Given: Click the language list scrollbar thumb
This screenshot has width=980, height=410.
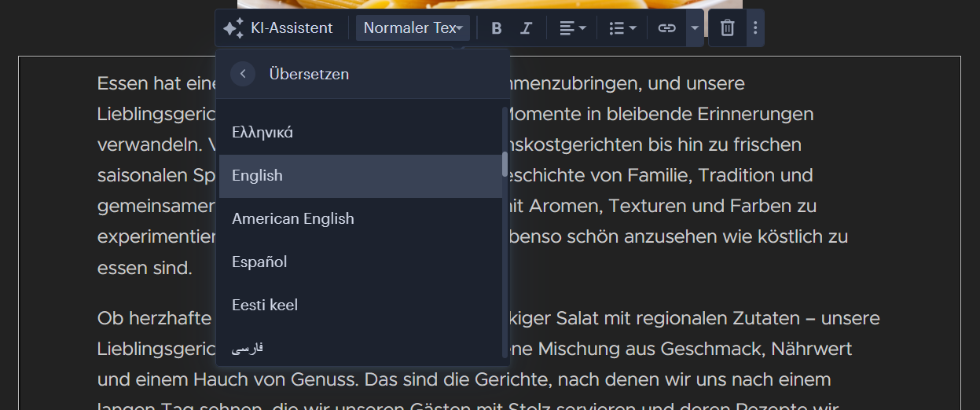Looking at the screenshot, I should 505,164.
